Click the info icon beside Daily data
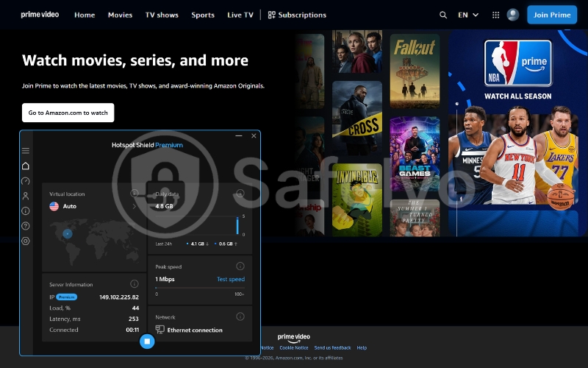The height and width of the screenshot is (368, 588). (240, 193)
